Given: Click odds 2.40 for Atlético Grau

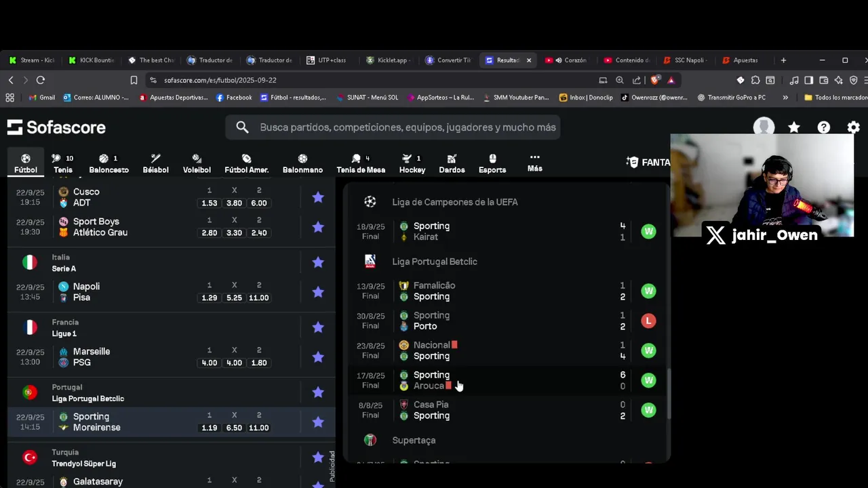Looking at the screenshot, I should pos(258,232).
